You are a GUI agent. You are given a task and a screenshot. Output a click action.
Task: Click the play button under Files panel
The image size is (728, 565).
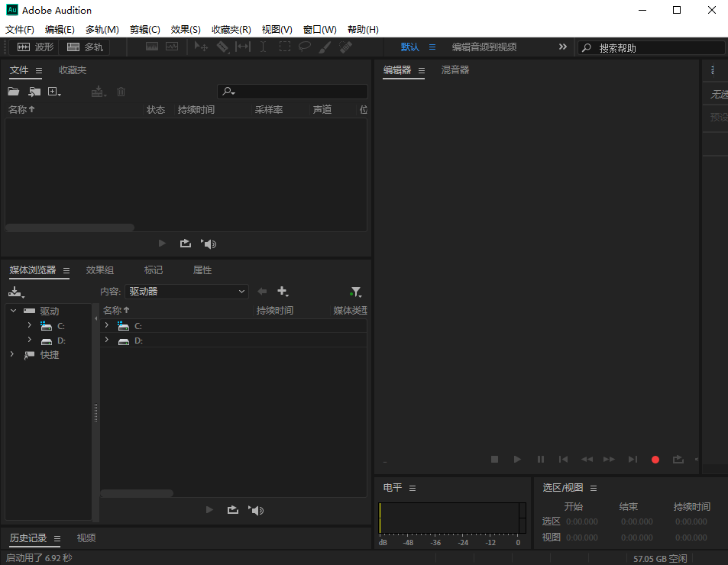pos(162,243)
